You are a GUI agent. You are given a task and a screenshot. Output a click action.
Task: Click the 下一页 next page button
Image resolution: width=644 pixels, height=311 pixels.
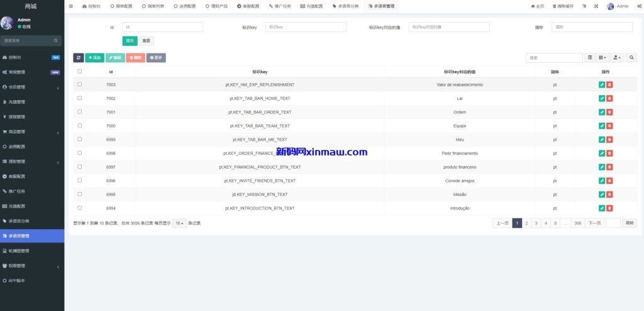(595, 223)
